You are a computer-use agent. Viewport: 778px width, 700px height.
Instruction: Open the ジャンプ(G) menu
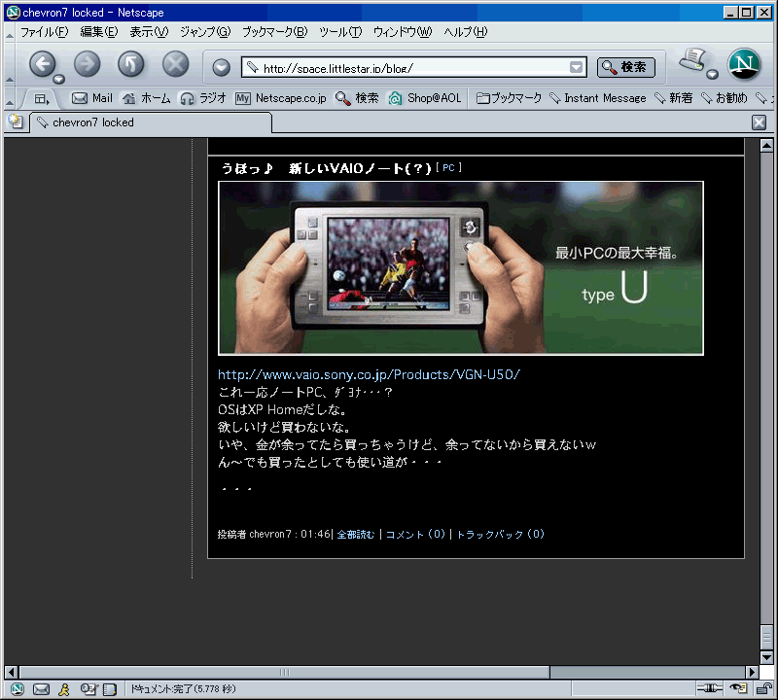[x=205, y=32]
